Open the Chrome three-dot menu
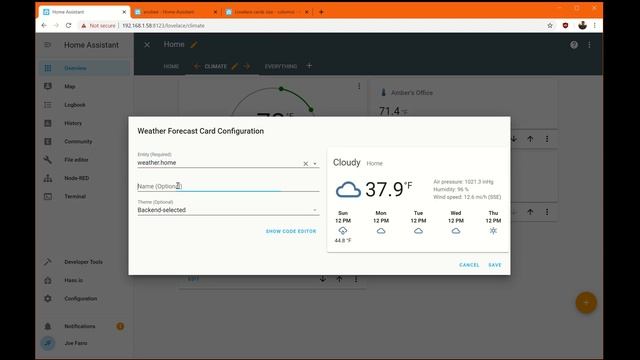This screenshot has height=360, width=640. (595, 25)
